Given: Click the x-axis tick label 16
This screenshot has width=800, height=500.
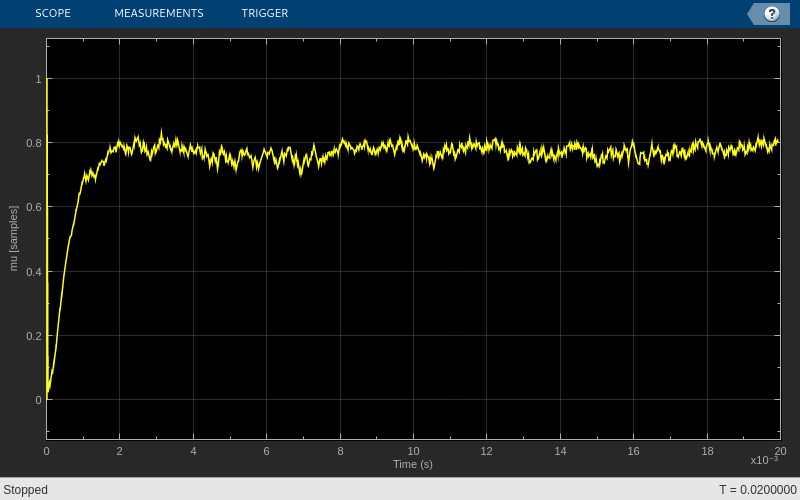Looking at the screenshot, I should point(633,451).
